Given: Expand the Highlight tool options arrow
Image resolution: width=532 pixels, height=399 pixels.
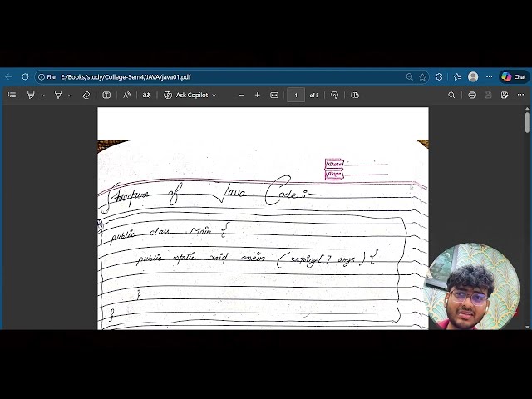Looking at the screenshot, I should (x=42, y=96).
